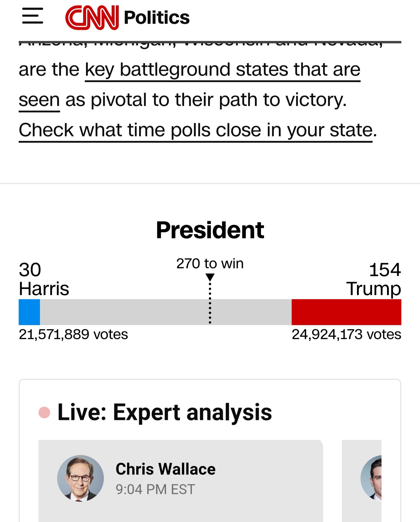
Task: Click Harris 21,571,889 votes total
Action: click(73, 334)
